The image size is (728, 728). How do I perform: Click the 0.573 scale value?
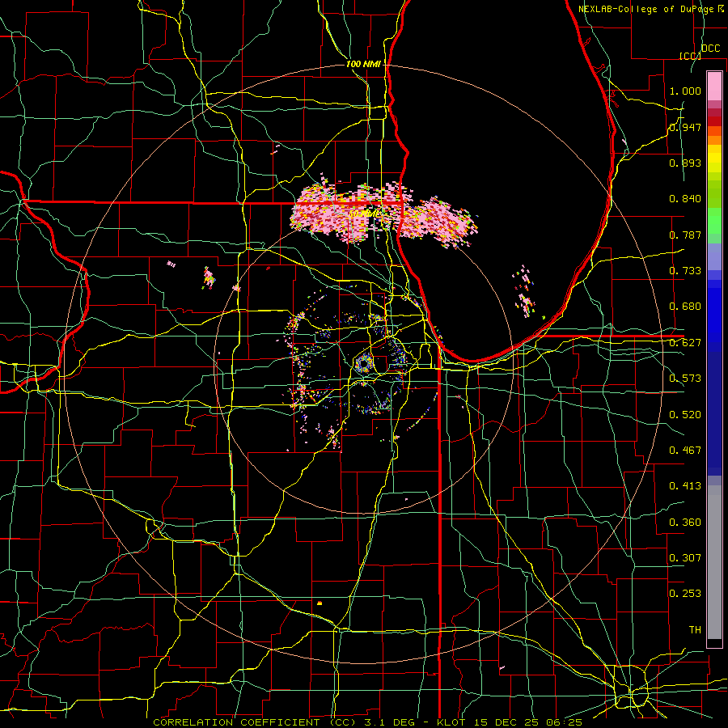click(685, 379)
